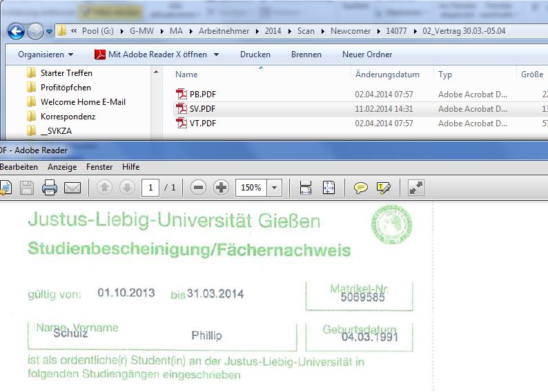Zoom out with the minus button
This screenshot has width=548, height=392.
[198, 188]
